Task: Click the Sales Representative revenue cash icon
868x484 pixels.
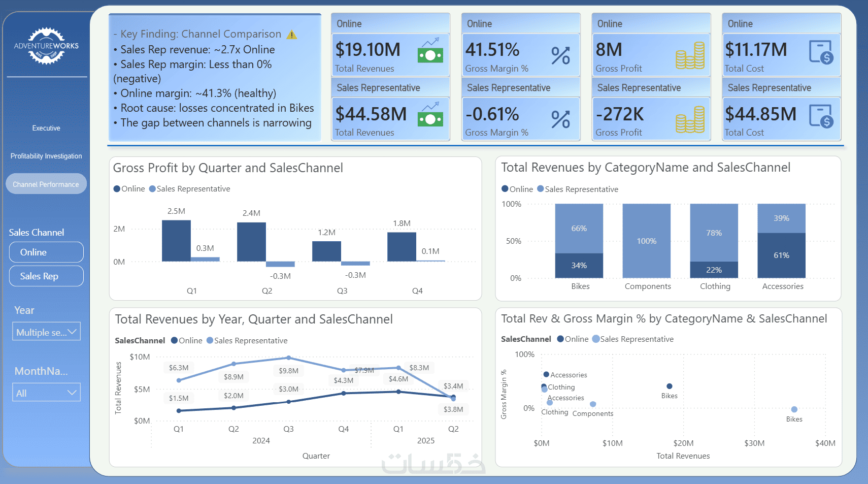Action: coord(430,114)
